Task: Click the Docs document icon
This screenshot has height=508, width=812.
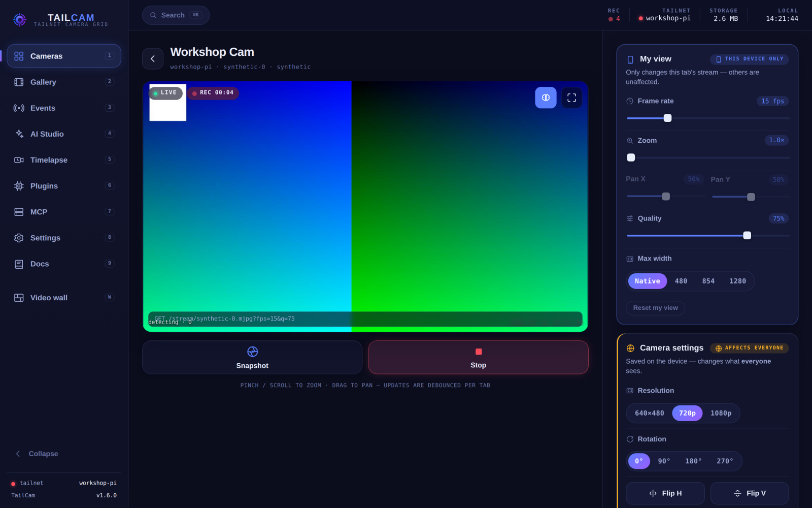Action: coord(19,264)
